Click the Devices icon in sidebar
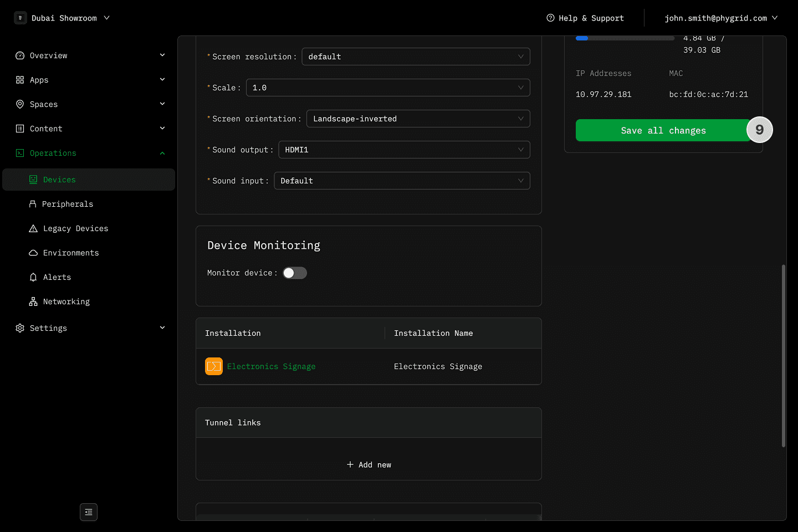This screenshot has height=532, width=798. point(33,180)
